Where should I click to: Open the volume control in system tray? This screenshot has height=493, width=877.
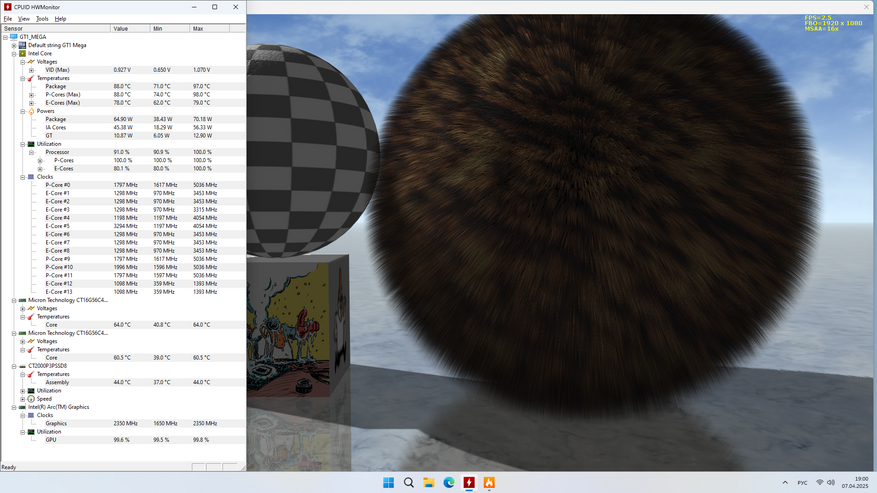[831, 482]
